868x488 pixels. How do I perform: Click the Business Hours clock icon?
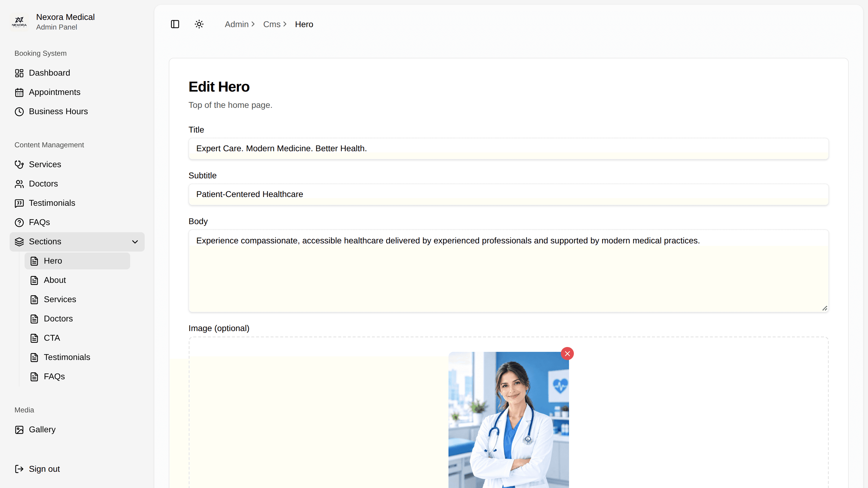click(x=19, y=111)
